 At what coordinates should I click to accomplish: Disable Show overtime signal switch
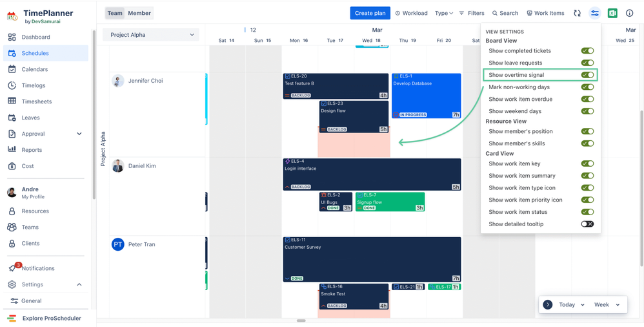587,75
